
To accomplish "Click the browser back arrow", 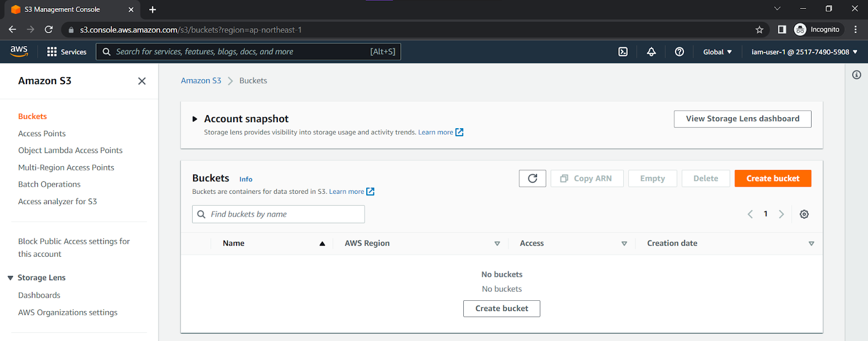I will pos(12,29).
